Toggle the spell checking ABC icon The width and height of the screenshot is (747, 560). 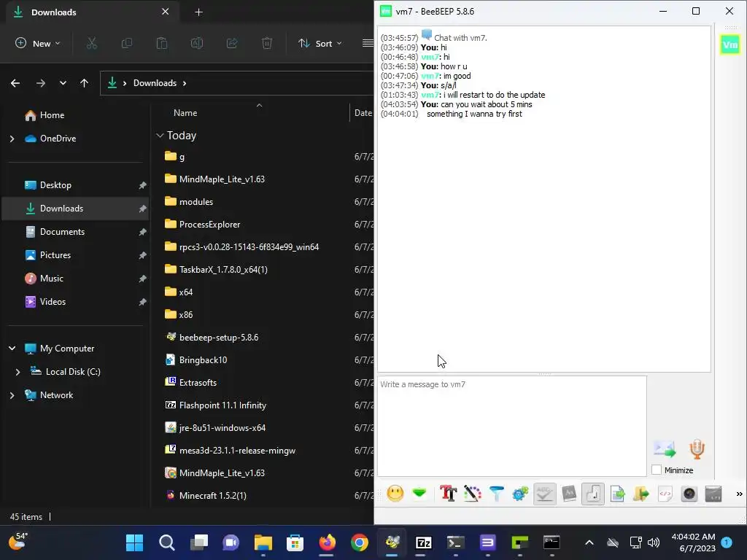click(x=544, y=494)
